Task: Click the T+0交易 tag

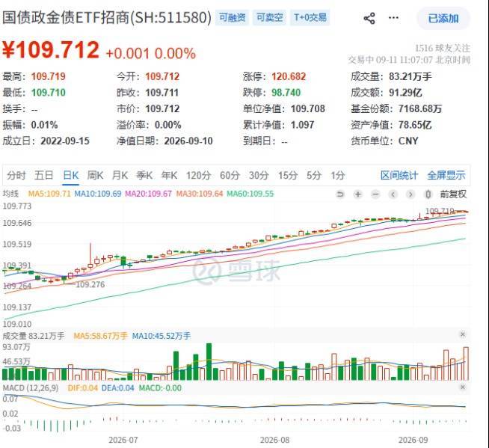Action: 310,17
